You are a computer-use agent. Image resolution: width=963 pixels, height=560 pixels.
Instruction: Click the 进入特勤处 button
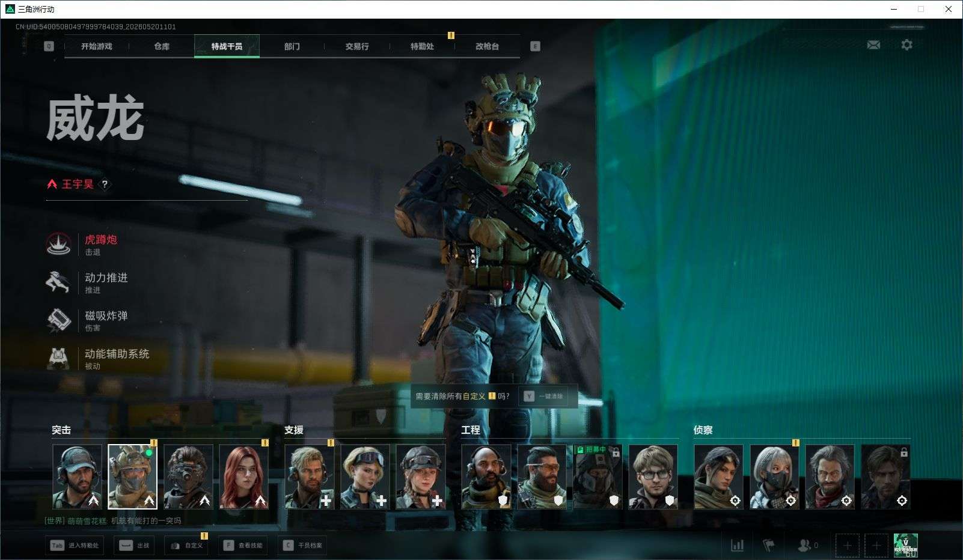pyautogui.click(x=76, y=546)
